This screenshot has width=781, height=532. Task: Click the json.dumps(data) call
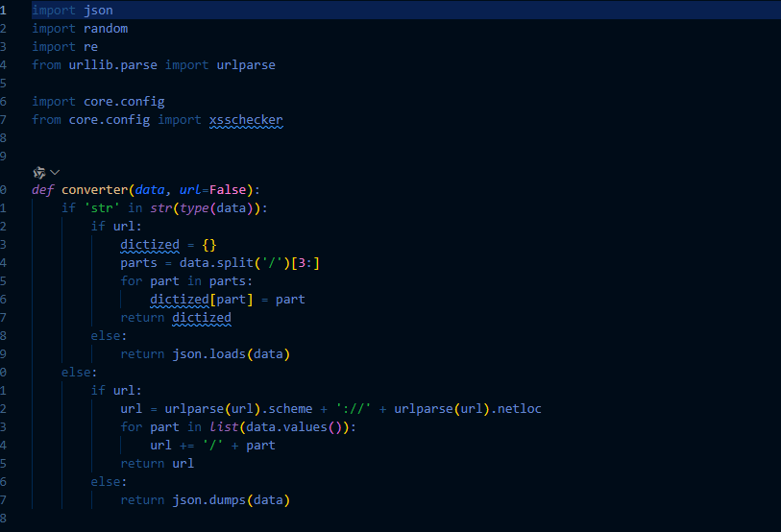tap(231, 500)
